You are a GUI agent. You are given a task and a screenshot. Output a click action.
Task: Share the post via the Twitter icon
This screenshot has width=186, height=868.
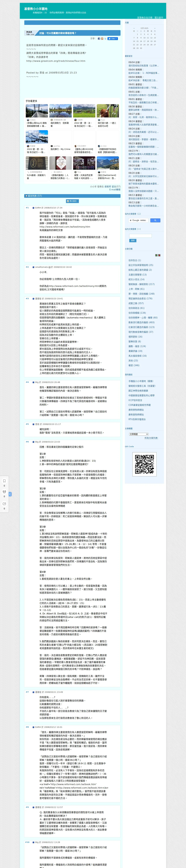pyautogui.click(x=105, y=39)
